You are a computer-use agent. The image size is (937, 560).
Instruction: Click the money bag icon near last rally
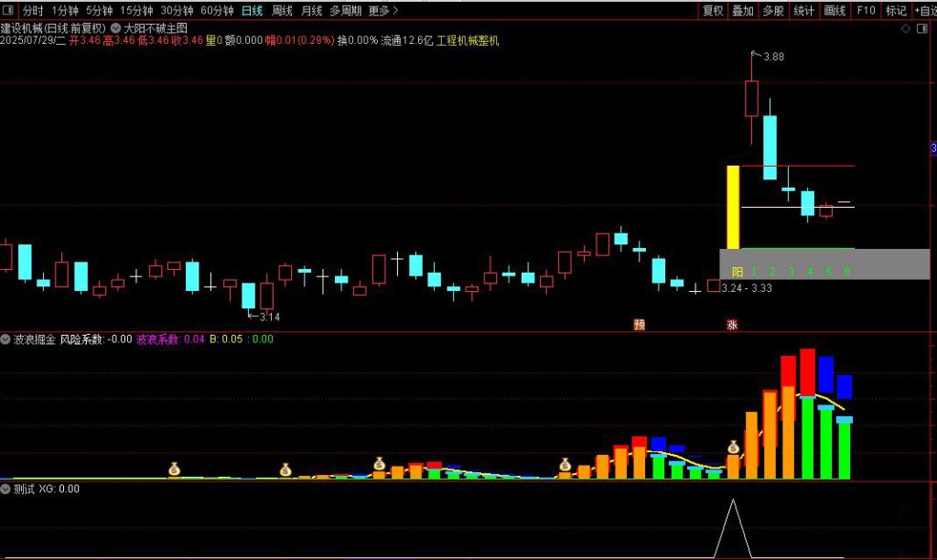(733, 447)
